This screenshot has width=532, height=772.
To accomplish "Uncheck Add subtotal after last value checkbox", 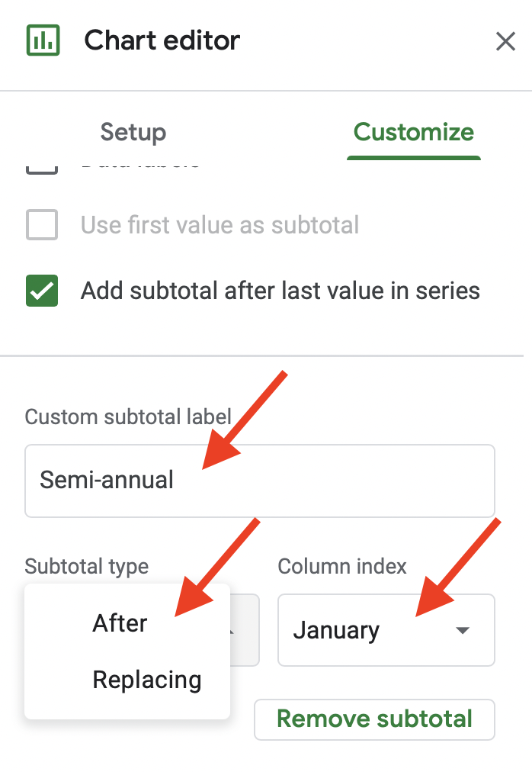I will (x=43, y=291).
